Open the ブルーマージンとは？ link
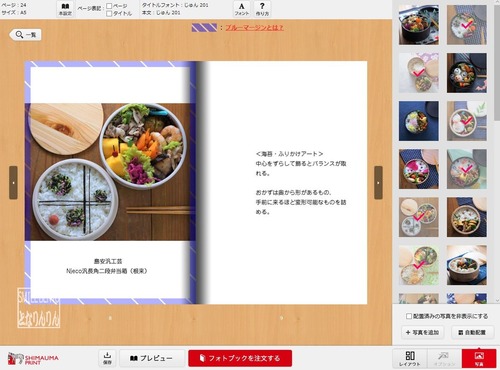This screenshot has width=500, height=370. (254, 28)
